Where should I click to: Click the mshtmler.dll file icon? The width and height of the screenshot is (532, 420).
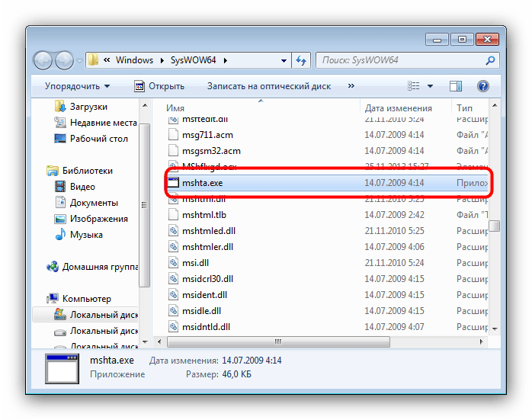click(x=173, y=247)
